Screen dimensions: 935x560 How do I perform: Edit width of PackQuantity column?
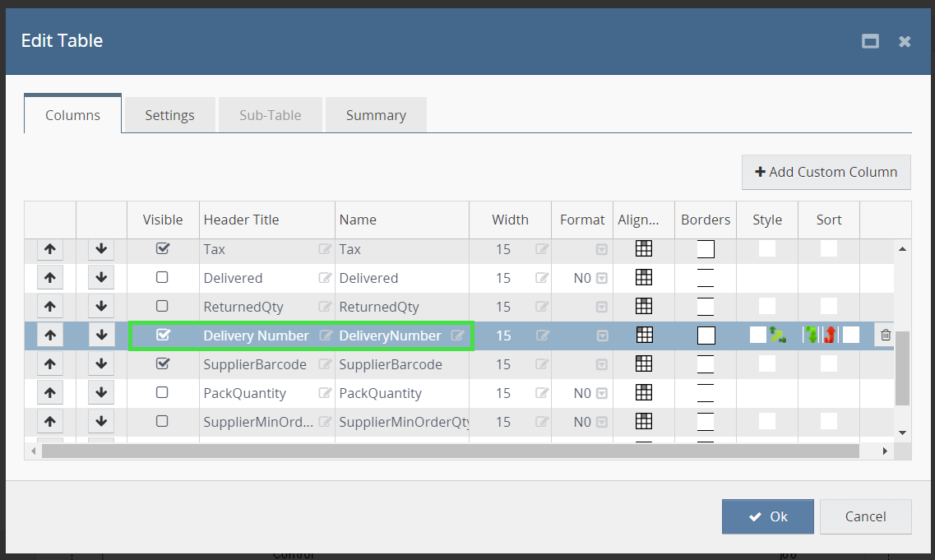click(x=542, y=393)
